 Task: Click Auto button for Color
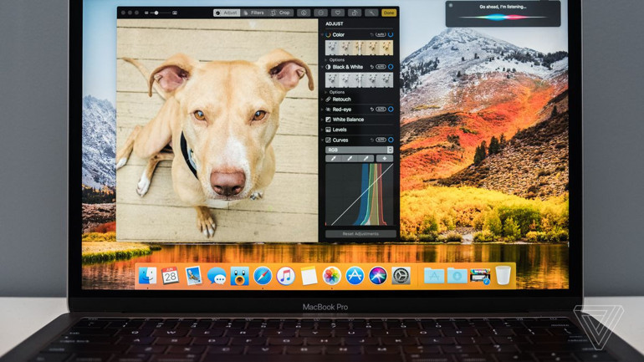(381, 34)
